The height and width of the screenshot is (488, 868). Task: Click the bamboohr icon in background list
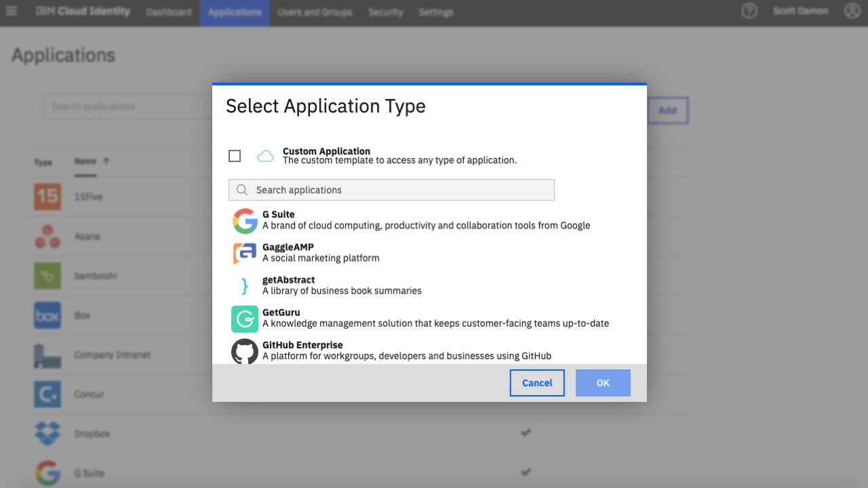[47, 276]
